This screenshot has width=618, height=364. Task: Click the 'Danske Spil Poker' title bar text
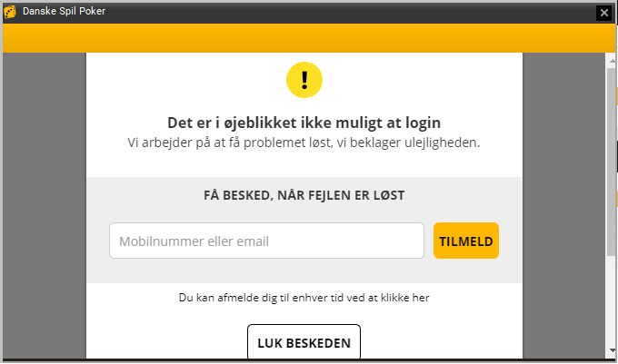pyautogui.click(x=64, y=11)
